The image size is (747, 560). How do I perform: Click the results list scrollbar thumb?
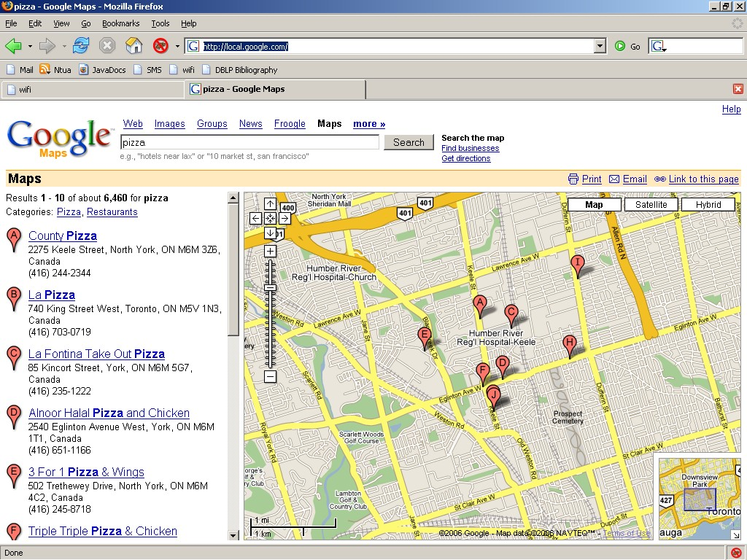coord(233,270)
